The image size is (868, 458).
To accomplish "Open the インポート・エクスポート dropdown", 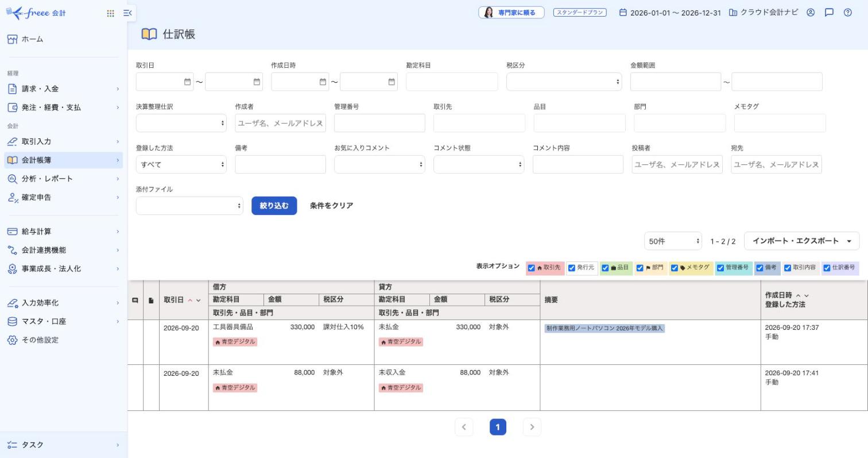I will click(x=801, y=241).
